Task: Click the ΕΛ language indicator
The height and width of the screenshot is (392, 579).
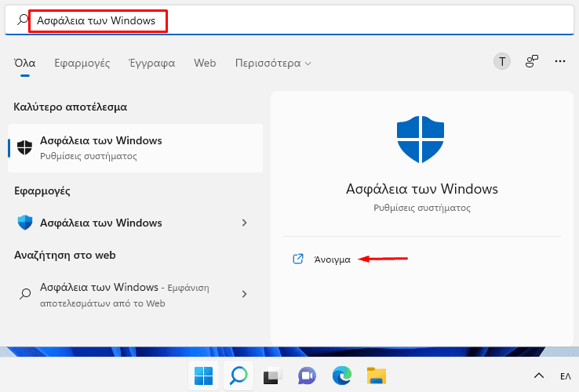Action: [x=566, y=376]
